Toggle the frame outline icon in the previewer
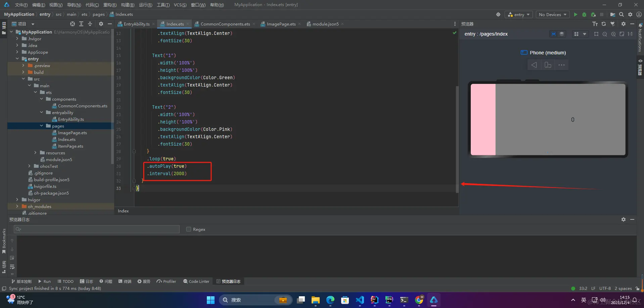The image size is (644, 308). (596, 34)
